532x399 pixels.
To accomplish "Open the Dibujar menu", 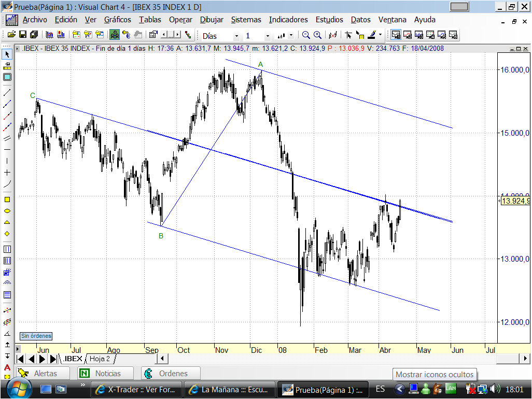I will [x=212, y=20].
